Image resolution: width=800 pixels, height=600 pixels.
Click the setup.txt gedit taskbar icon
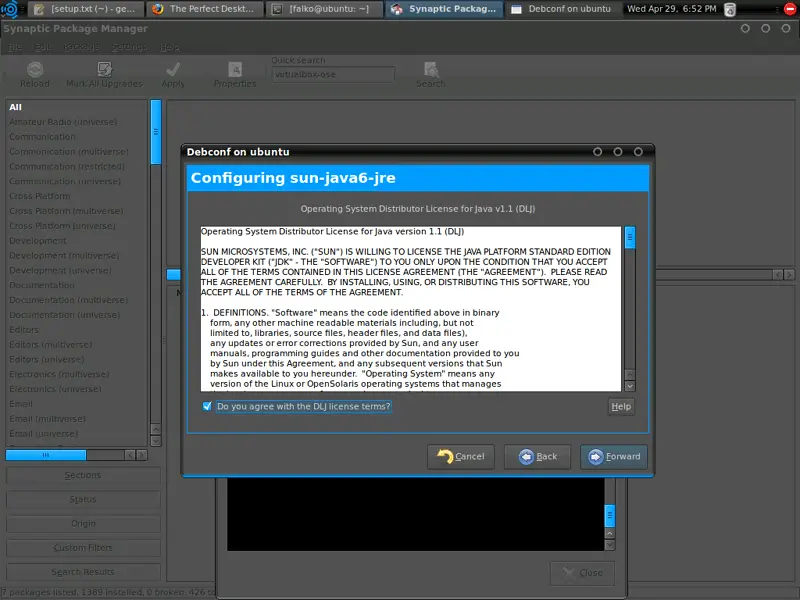[37, 9]
